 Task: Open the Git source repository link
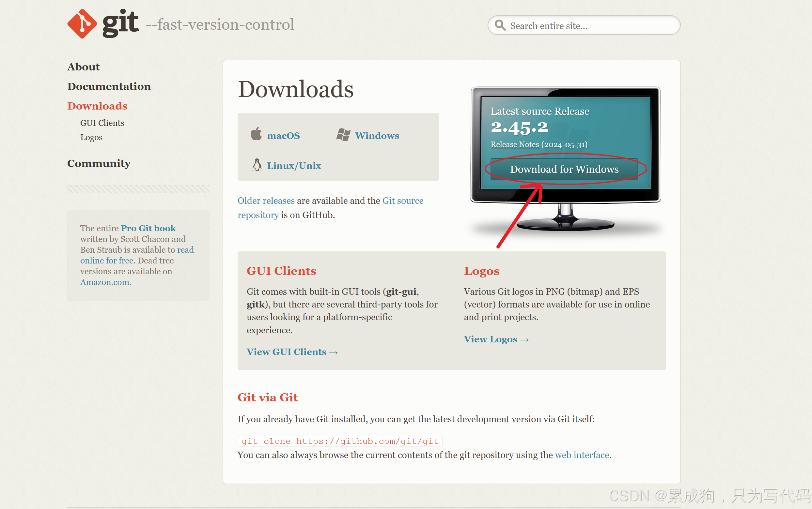click(331, 208)
